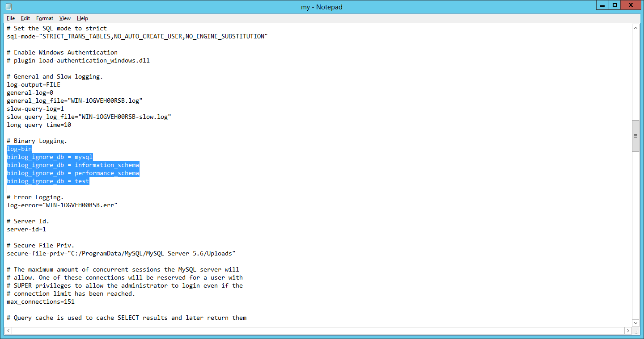The width and height of the screenshot is (644, 339).
Task: Open the View menu
Action: coord(65,18)
